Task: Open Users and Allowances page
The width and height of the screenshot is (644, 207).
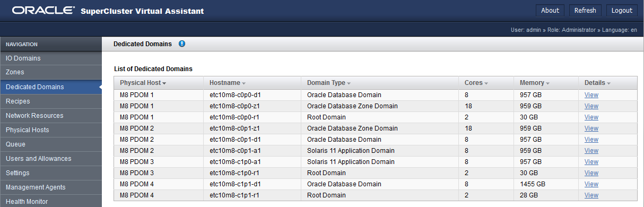Action: point(50,159)
